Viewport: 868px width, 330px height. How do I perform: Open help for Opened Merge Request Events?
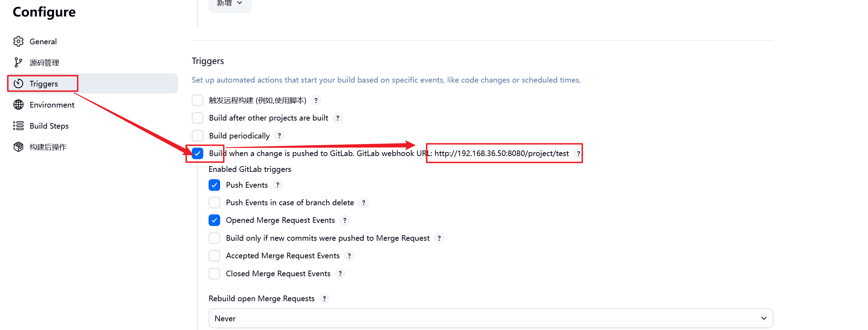[x=345, y=220]
